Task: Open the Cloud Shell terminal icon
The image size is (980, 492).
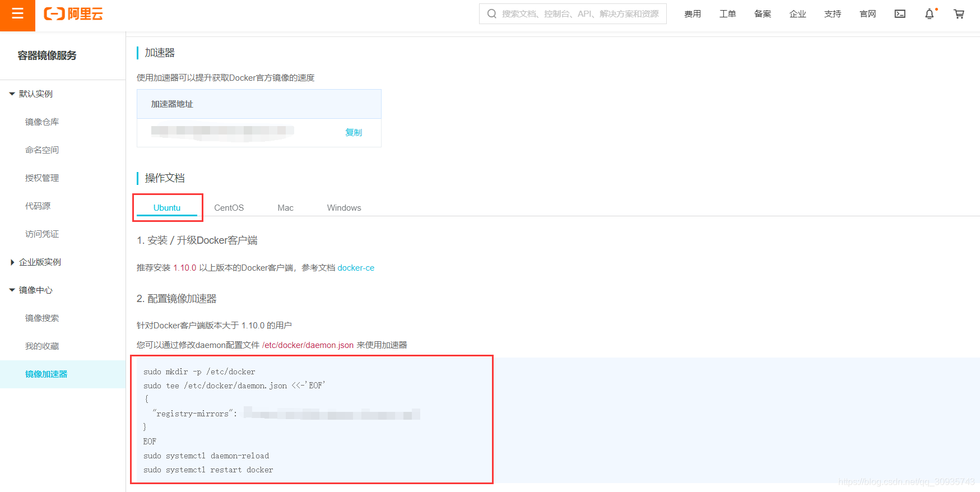Action: (x=900, y=14)
